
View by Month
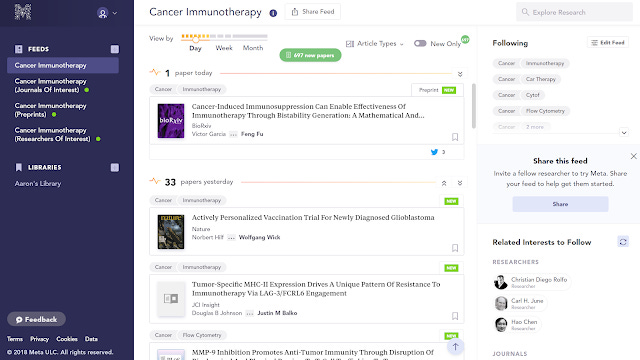(253, 48)
